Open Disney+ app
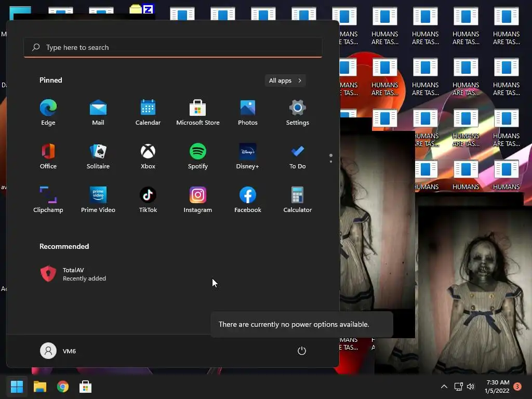This screenshot has height=399, width=532. [x=248, y=156]
